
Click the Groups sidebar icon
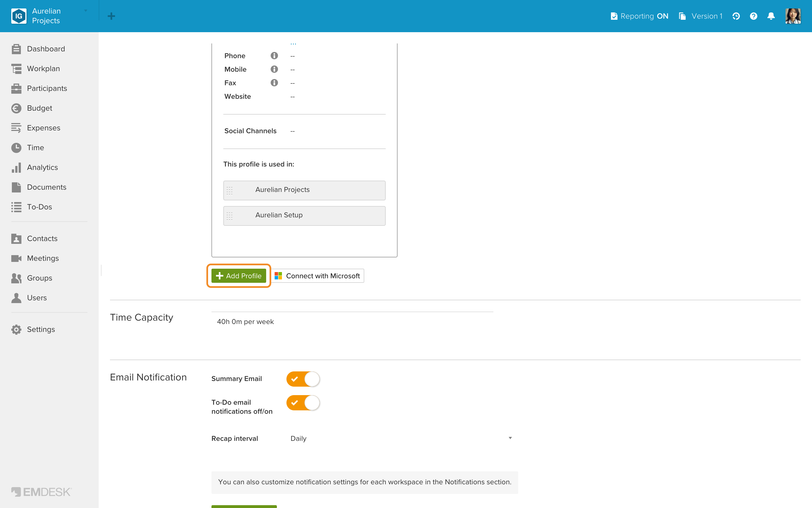16,278
